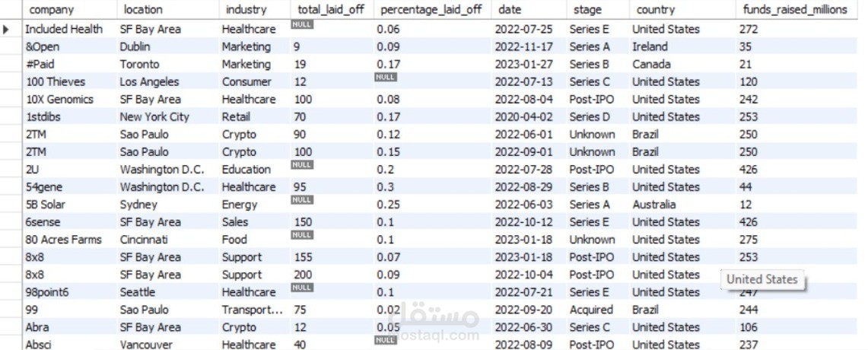Image resolution: width=868 pixels, height=350 pixels.
Task: Select the 10X Genomics company cell
Action: 59,100
